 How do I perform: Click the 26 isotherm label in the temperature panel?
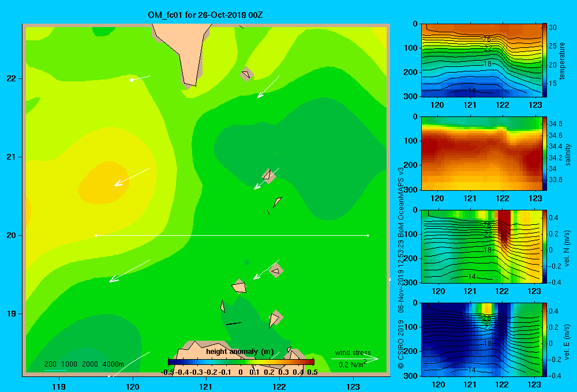pyautogui.click(x=486, y=39)
